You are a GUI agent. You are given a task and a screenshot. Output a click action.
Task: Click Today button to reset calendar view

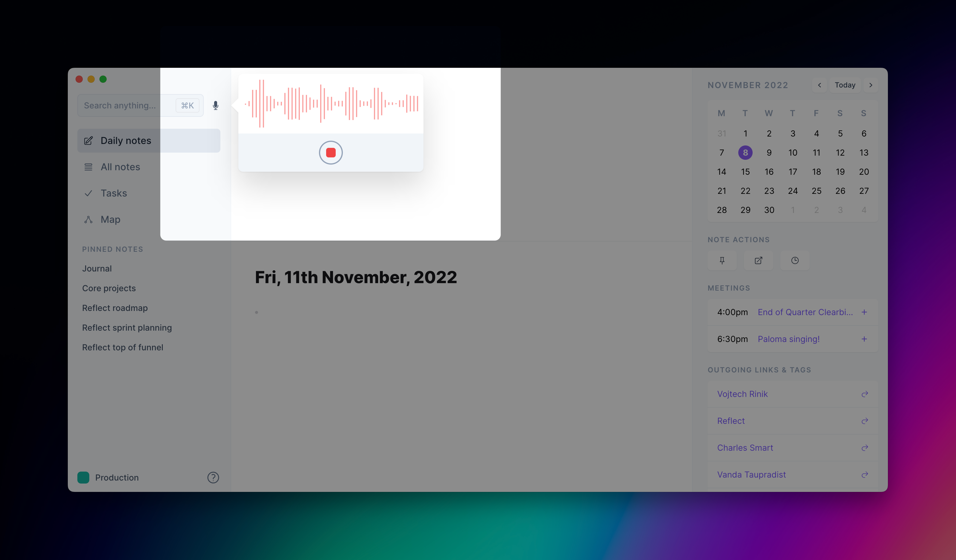[845, 85]
